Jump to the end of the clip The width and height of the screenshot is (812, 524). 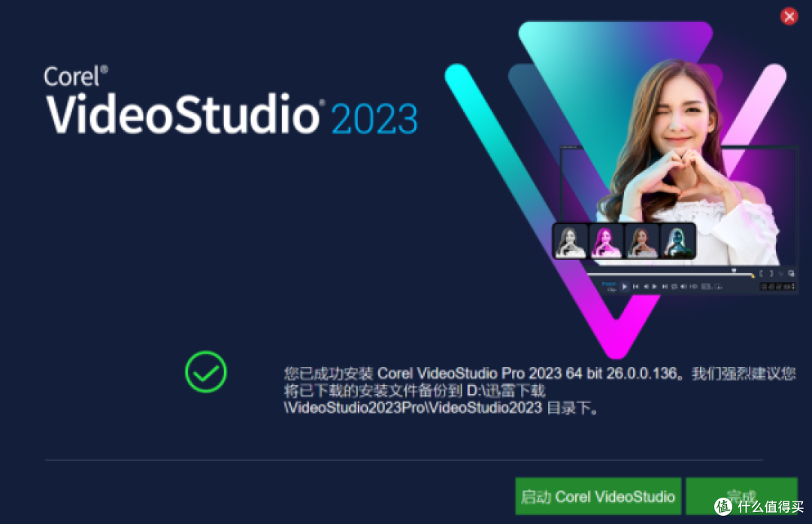click(x=665, y=286)
